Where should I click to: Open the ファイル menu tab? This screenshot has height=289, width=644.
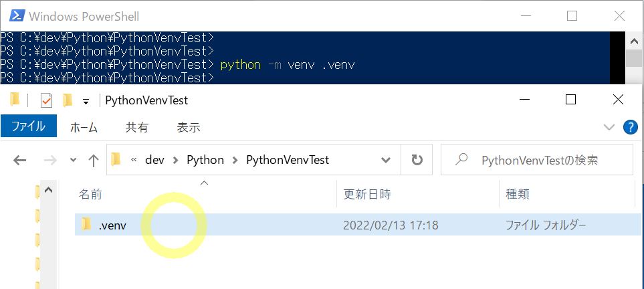(28, 126)
